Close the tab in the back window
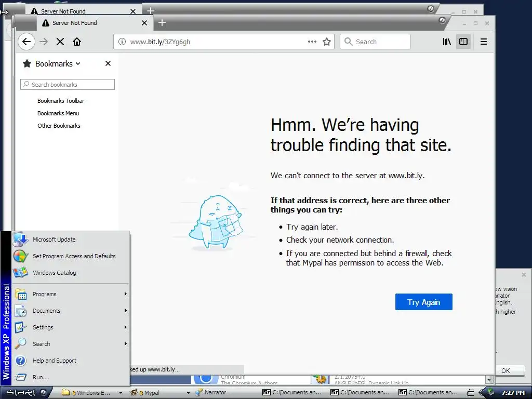Viewport: 532px width, 399px height. (x=133, y=11)
